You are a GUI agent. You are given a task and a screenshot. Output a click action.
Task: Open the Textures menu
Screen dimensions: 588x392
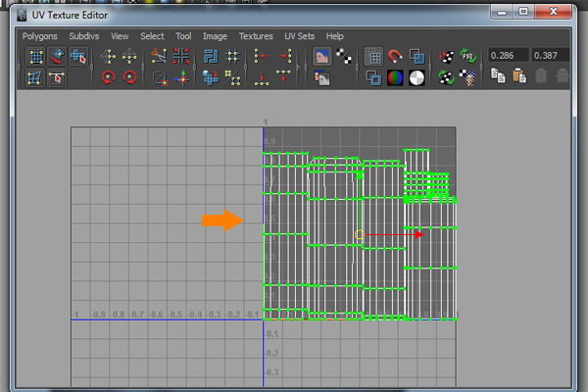coord(256,36)
